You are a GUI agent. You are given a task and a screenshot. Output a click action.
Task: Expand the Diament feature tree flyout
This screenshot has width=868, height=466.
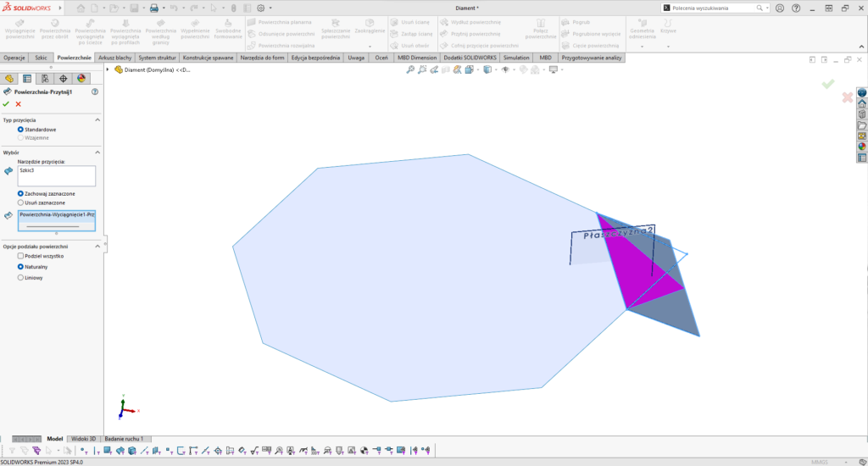[x=108, y=69]
